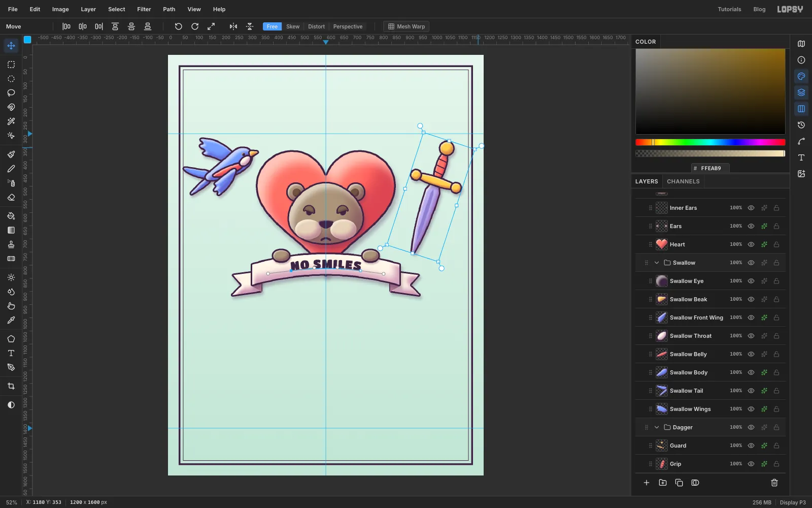Create a new layer group folder
Screen dimensions: 812x508
click(663, 483)
